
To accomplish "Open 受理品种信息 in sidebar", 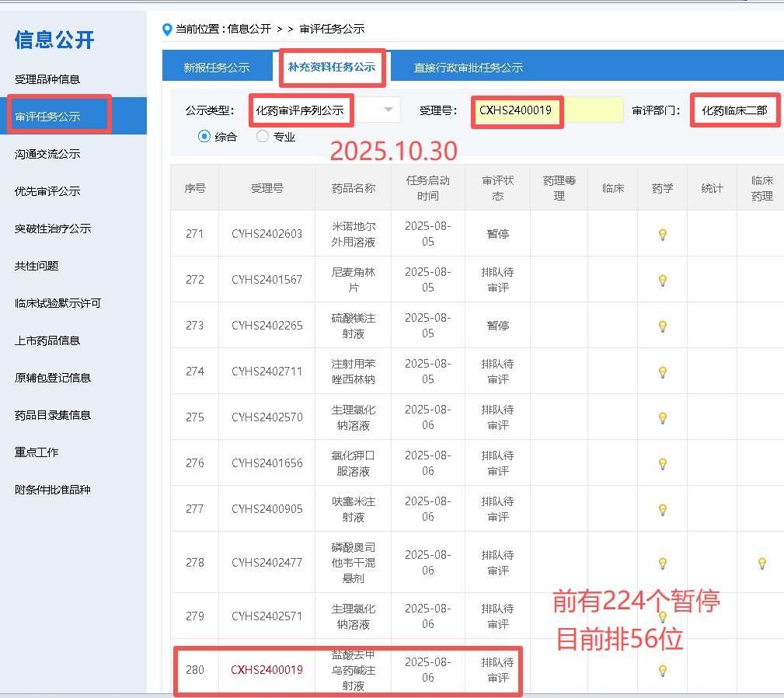I will (x=47, y=79).
